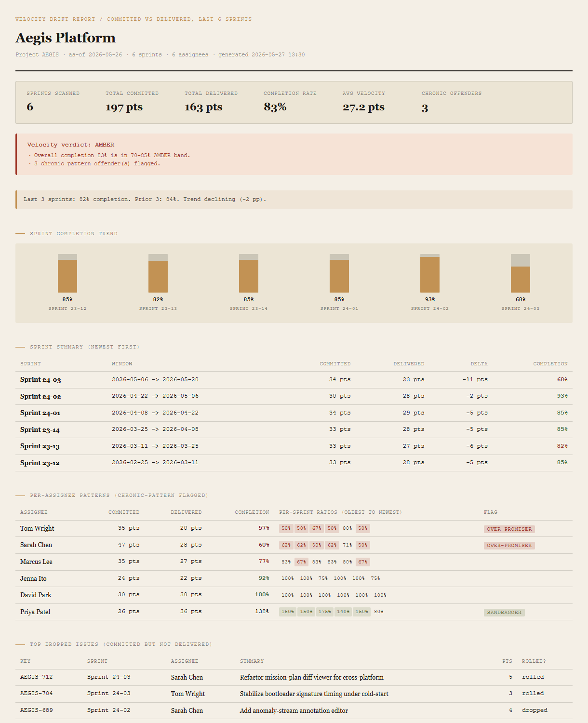
Task: Click issue key AEGIS-689
Action: (x=37, y=710)
